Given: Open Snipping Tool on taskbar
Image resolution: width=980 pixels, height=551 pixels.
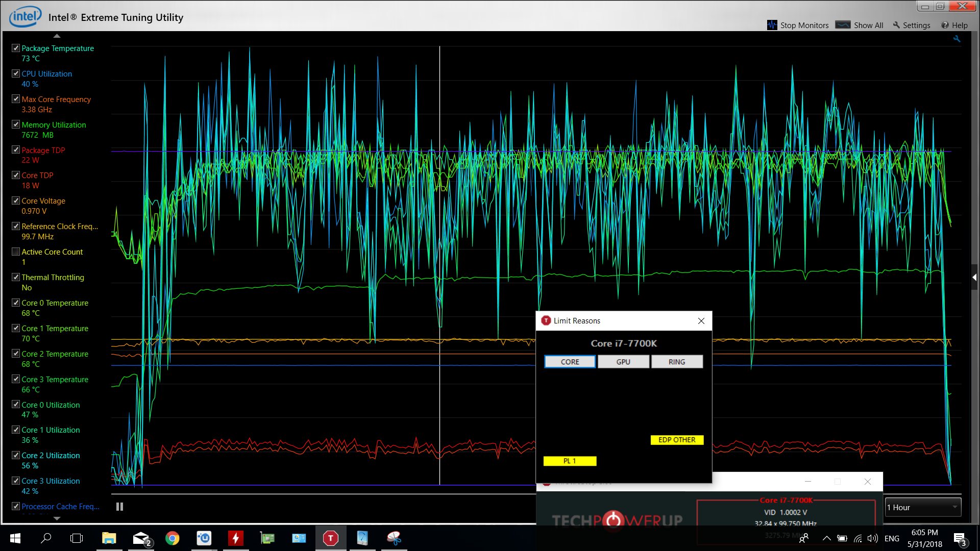Looking at the screenshot, I should (x=394, y=538).
